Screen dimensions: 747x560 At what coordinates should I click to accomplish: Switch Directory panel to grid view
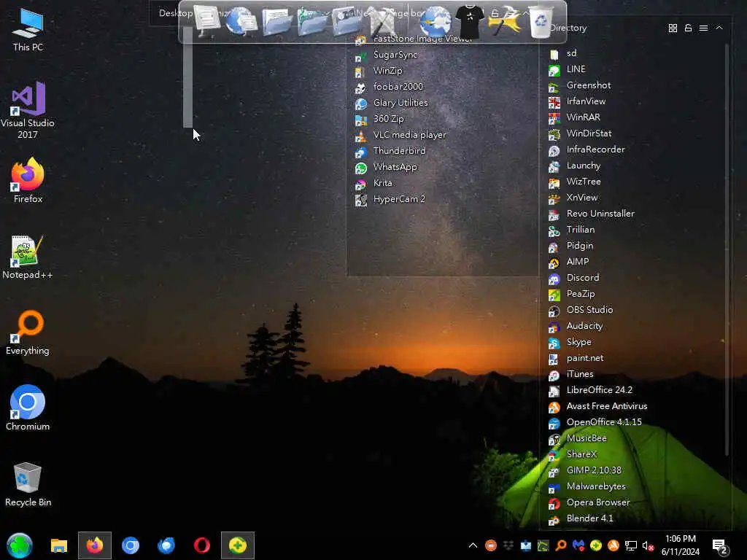673,28
